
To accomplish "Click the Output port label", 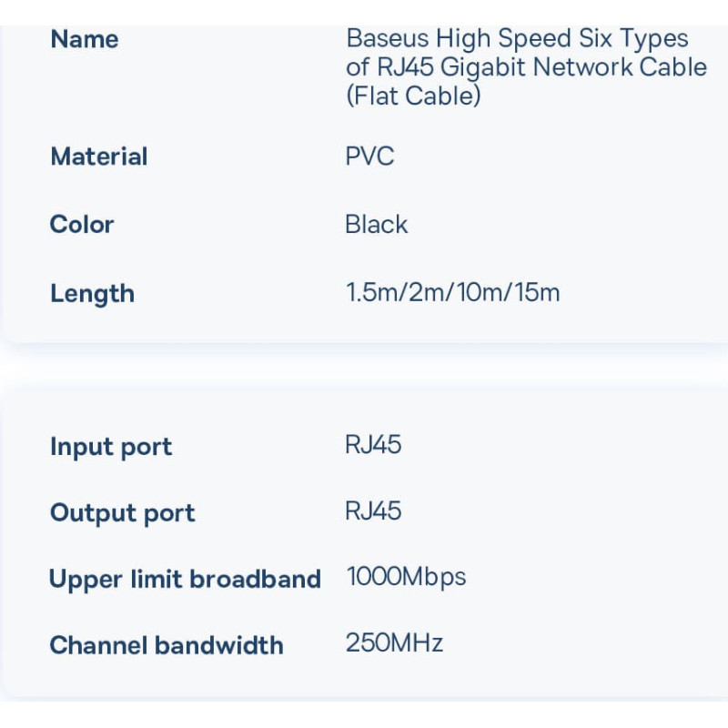I will (122, 513).
